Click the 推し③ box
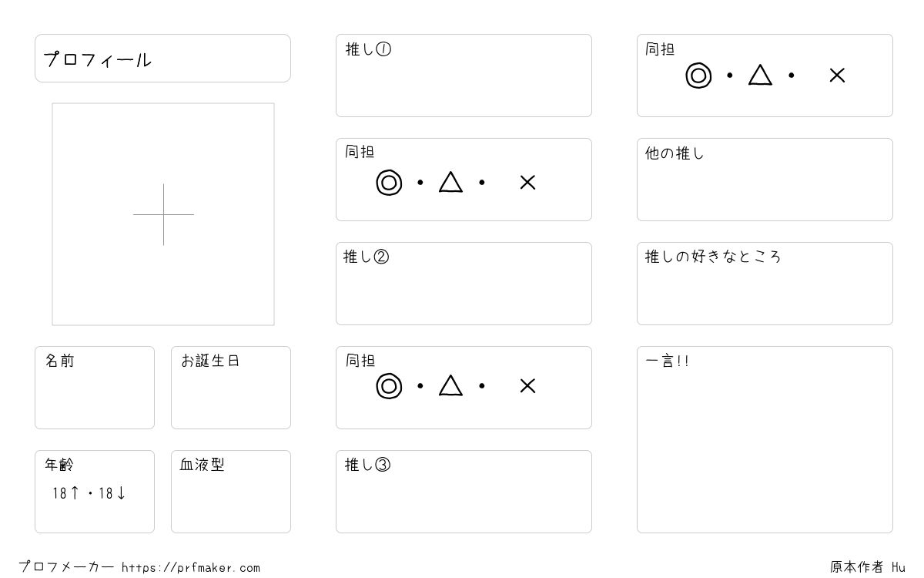 click(x=464, y=492)
